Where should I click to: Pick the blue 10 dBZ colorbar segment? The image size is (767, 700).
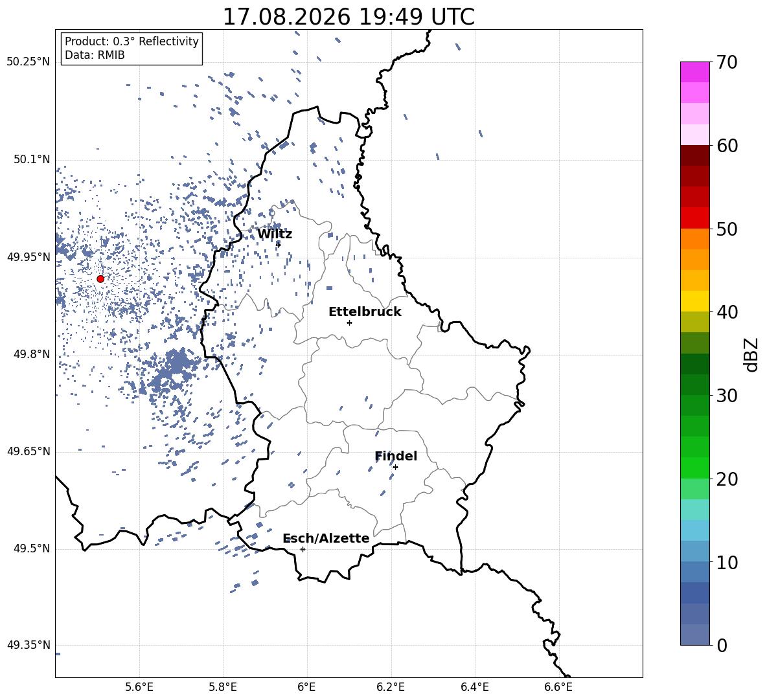coord(694,551)
